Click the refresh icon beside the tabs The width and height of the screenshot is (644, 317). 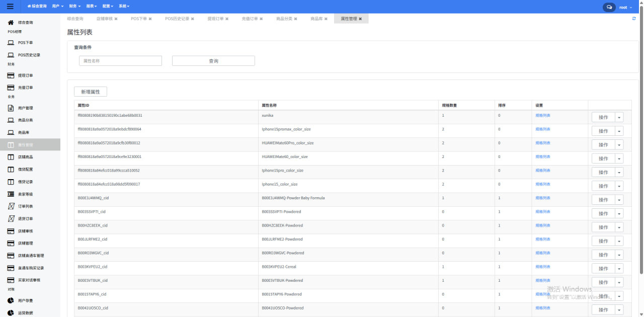[x=634, y=19]
